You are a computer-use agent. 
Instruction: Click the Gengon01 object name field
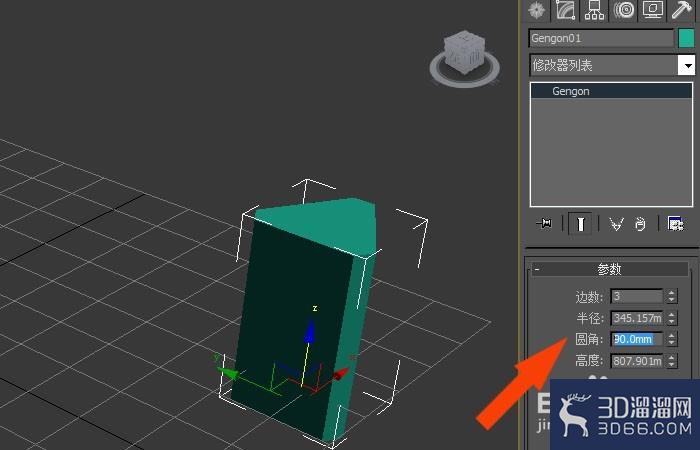tap(601, 38)
